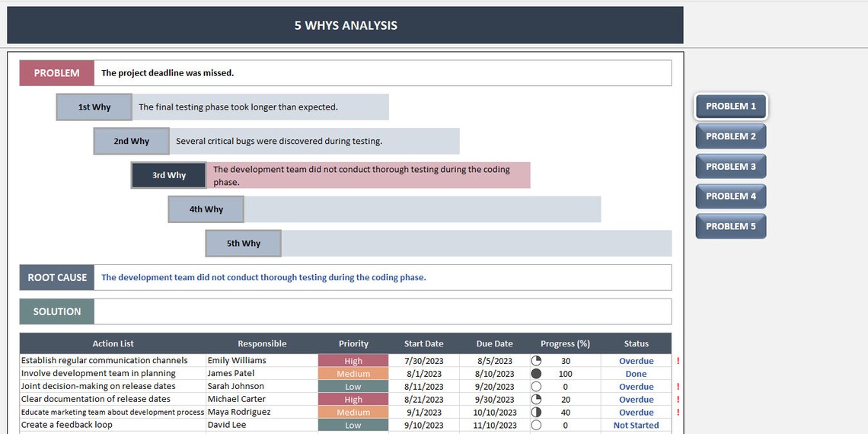The height and width of the screenshot is (434, 868).
Task: Click the blue Root Cause text
Action: coord(263,277)
